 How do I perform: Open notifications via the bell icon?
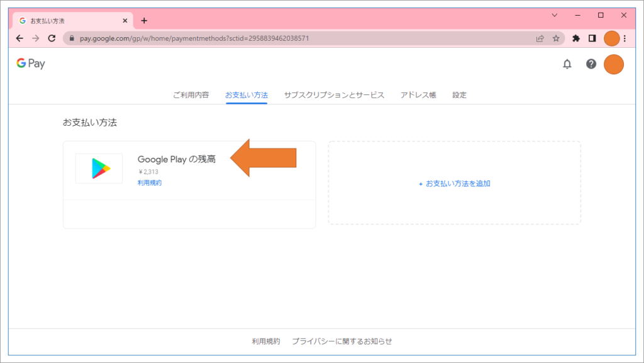tap(567, 64)
